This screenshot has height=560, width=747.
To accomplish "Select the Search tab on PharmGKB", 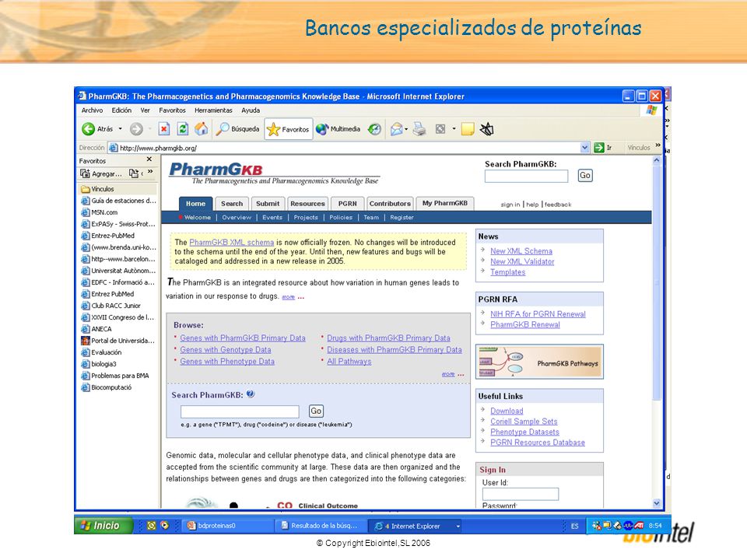I will point(232,204).
